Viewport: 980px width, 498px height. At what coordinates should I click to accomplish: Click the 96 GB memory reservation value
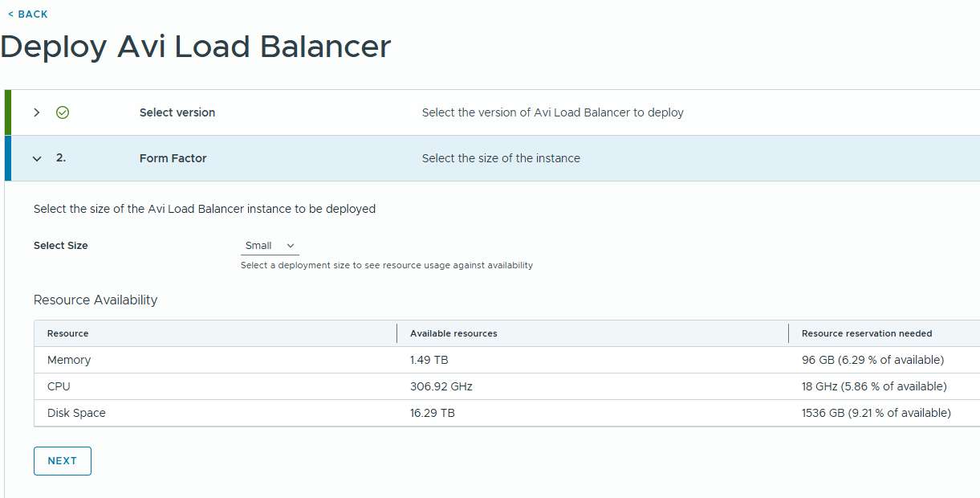click(x=872, y=360)
